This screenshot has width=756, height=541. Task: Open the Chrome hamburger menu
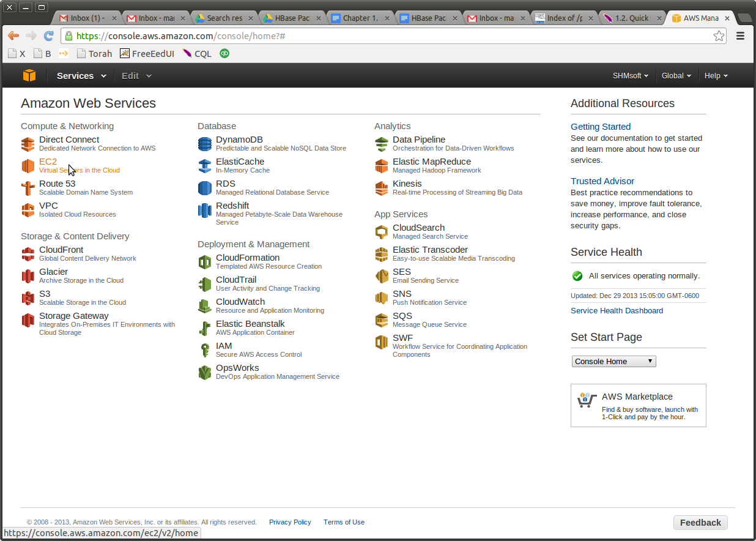coord(740,36)
